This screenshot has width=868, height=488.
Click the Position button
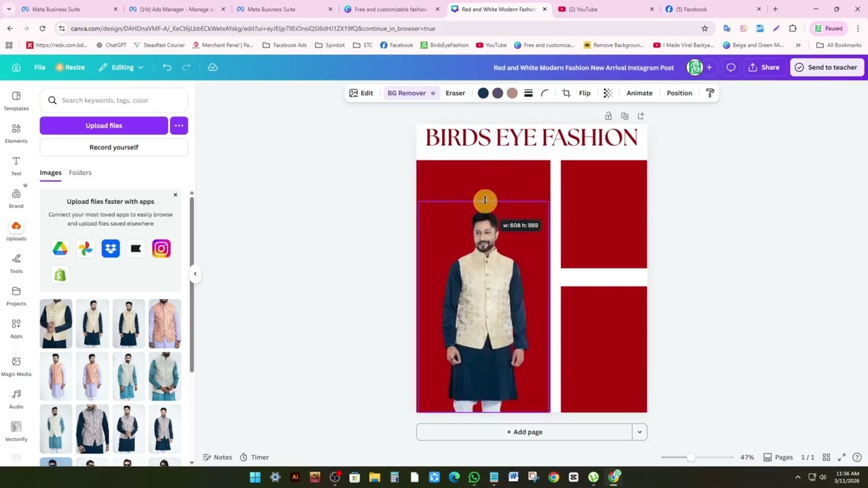click(x=679, y=93)
